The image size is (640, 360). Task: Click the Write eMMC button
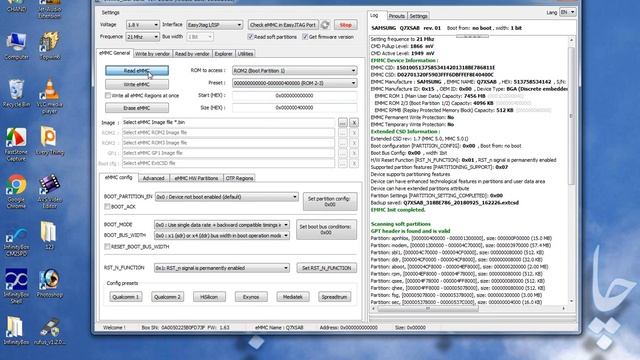137,84
